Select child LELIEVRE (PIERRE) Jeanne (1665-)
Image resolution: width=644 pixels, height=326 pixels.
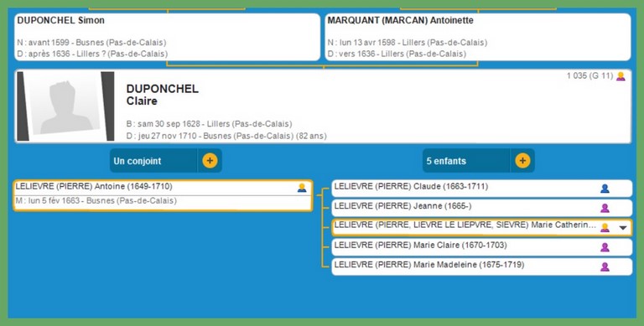482,208
